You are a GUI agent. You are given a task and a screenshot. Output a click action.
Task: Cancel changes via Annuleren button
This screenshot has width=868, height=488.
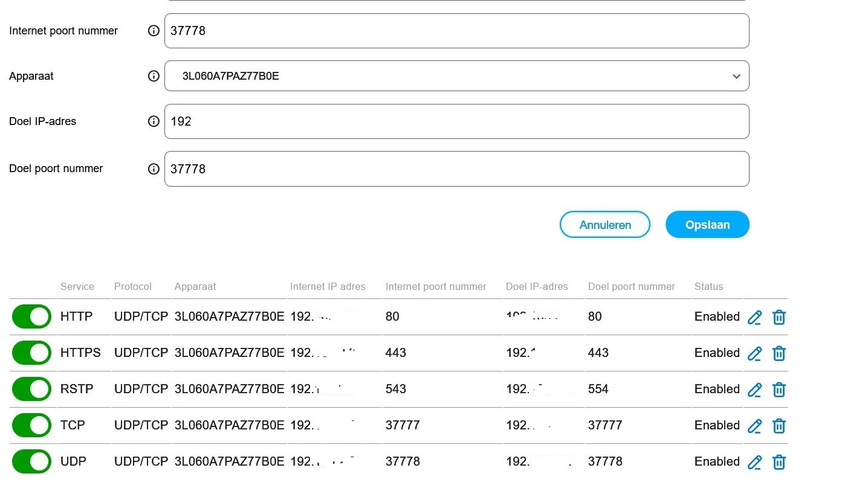[x=605, y=225]
